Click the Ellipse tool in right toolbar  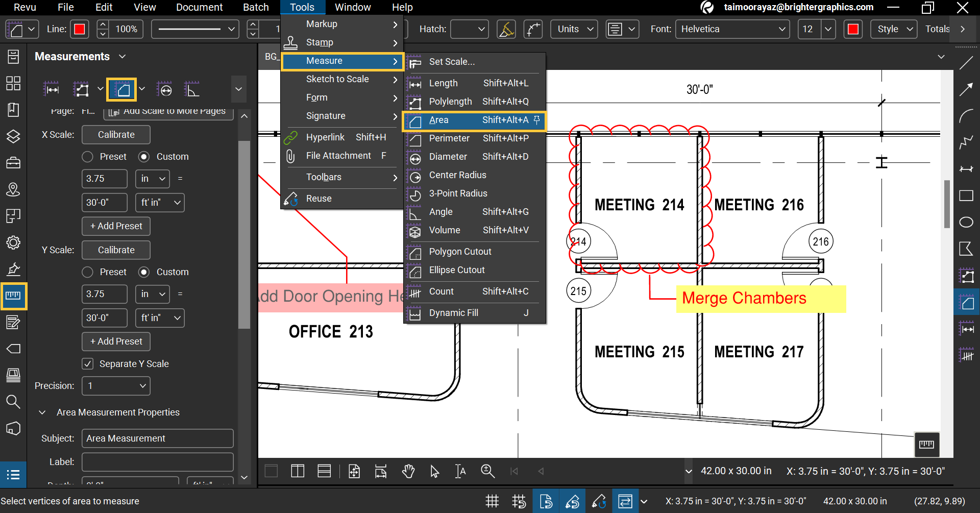click(x=966, y=222)
